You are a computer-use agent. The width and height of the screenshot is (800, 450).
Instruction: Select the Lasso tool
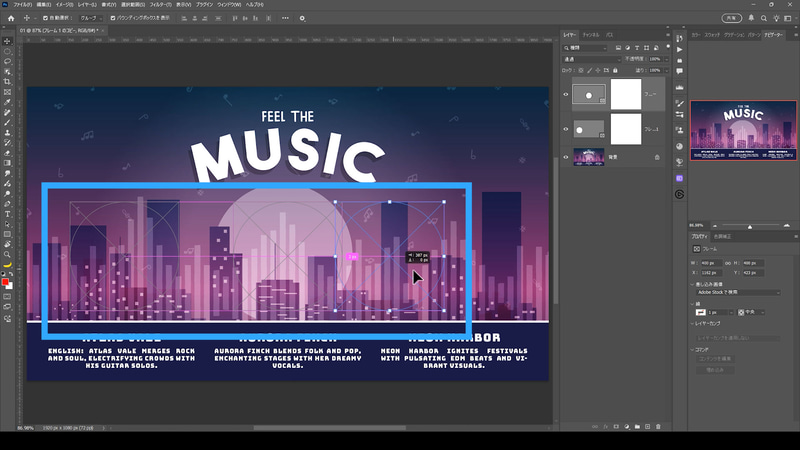(x=7, y=61)
